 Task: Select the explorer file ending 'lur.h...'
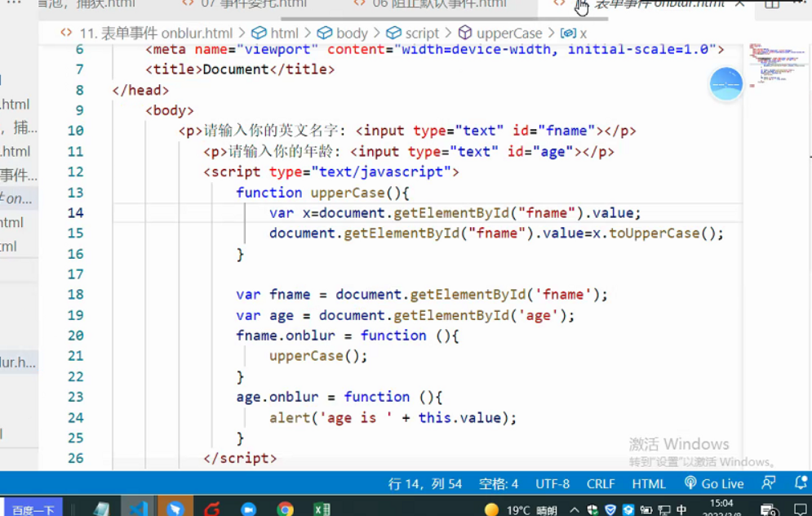click(x=19, y=363)
